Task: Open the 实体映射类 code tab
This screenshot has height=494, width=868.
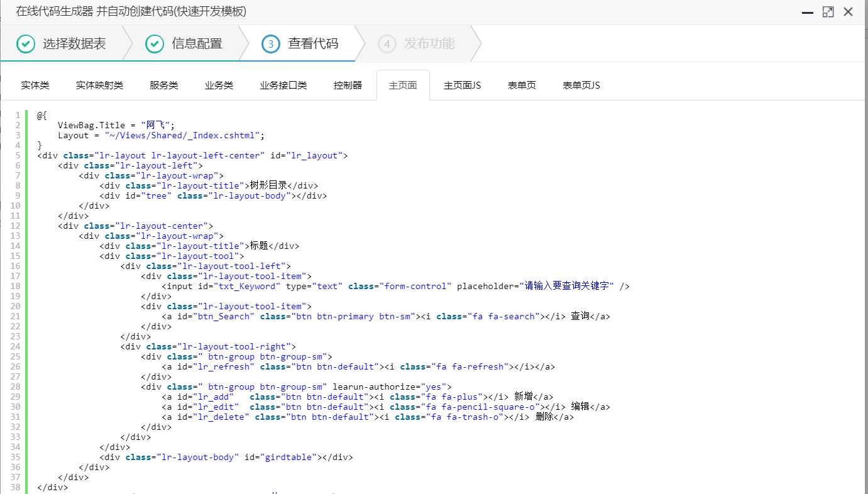Action: [x=99, y=85]
